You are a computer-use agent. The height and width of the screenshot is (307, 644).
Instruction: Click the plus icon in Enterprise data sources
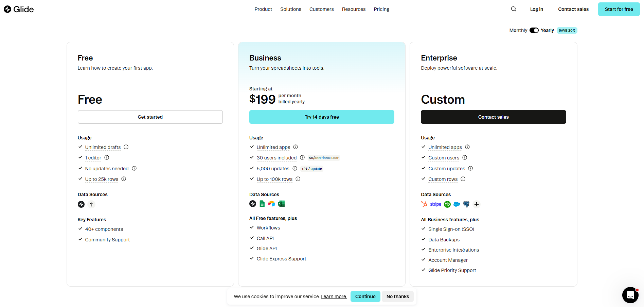pos(477,204)
